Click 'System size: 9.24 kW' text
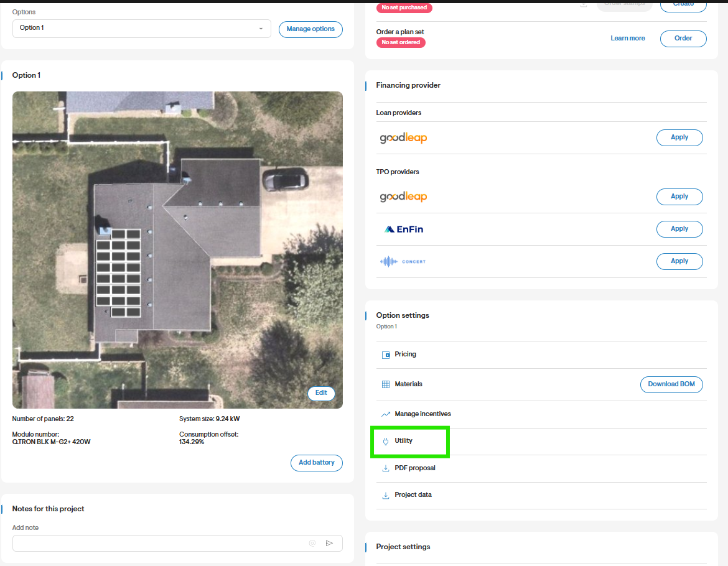The image size is (728, 566). [x=210, y=419]
